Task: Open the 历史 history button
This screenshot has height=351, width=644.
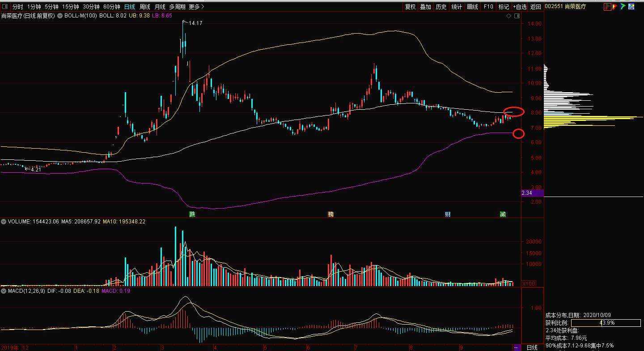Action: 441,7
